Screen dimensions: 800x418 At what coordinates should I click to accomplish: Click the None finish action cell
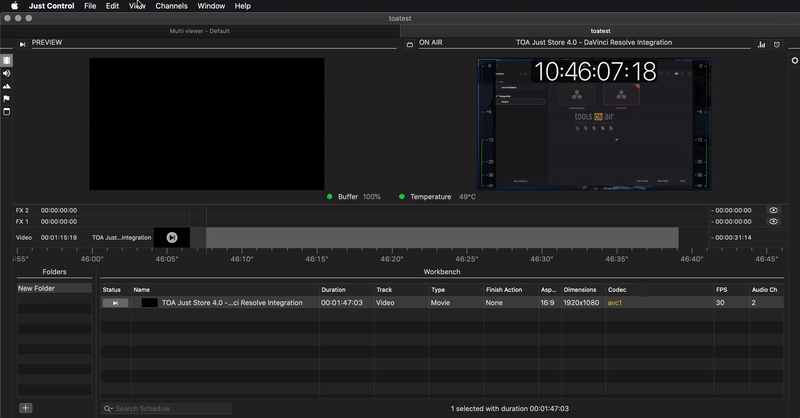494,303
